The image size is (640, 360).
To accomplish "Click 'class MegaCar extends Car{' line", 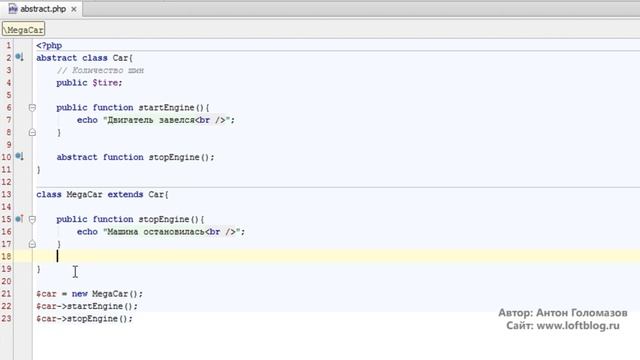I will pos(102,195).
